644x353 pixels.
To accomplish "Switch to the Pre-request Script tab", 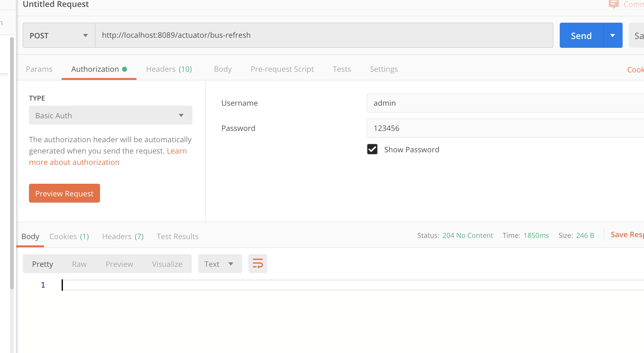I will coord(282,69).
